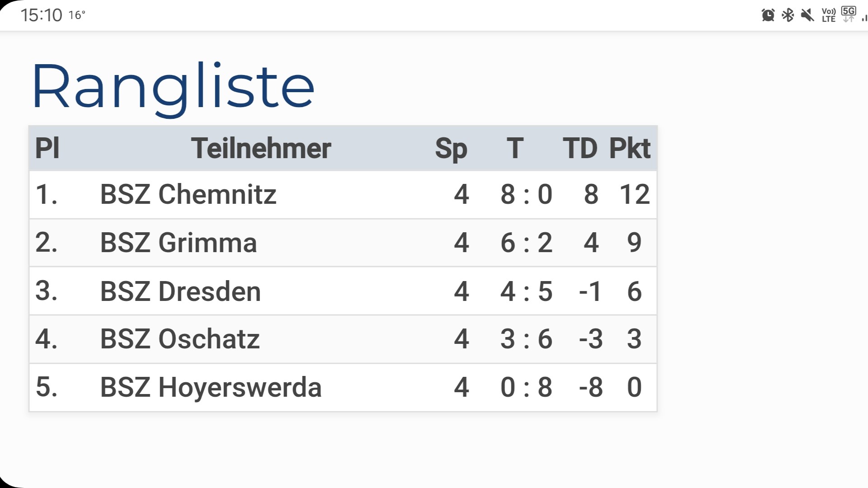This screenshot has height=488, width=868.
Task: Click the TD column header
Action: pyautogui.click(x=580, y=148)
